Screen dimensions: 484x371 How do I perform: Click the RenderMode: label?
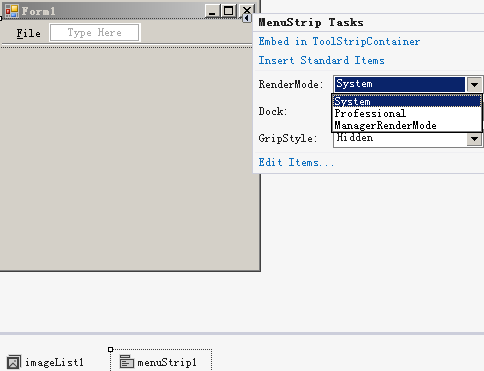(x=291, y=84)
